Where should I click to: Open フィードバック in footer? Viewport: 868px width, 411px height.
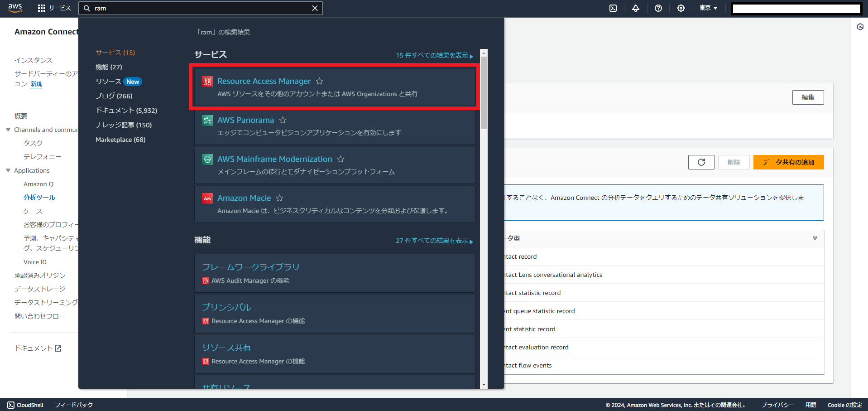tap(74, 405)
